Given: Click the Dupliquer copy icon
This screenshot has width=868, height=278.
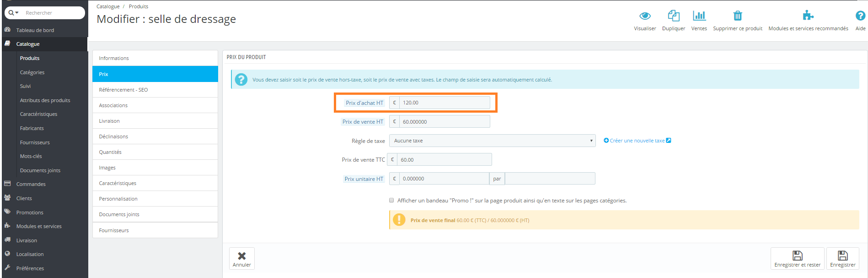Looking at the screenshot, I should 674,16.
